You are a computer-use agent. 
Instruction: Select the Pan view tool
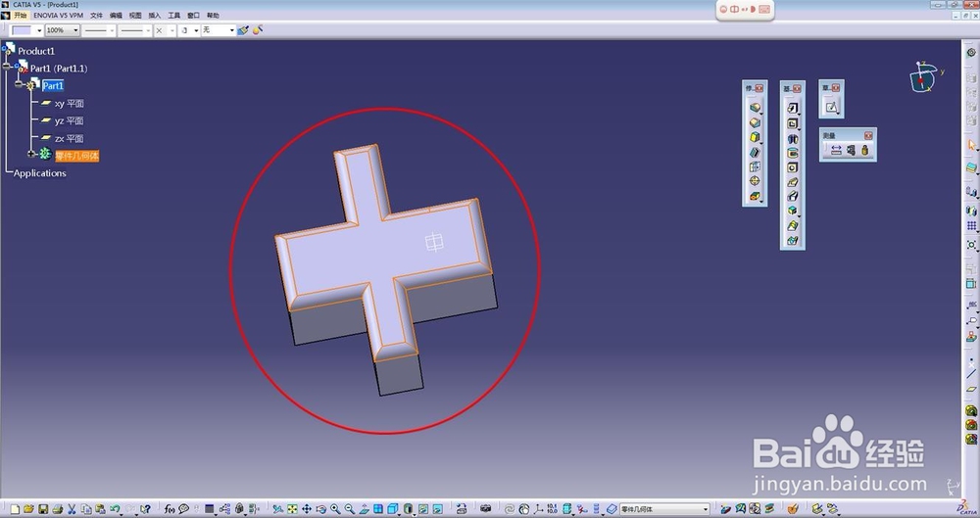tap(306, 508)
